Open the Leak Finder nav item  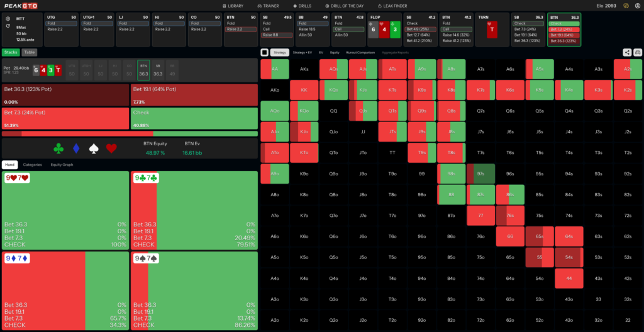[x=392, y=6]
